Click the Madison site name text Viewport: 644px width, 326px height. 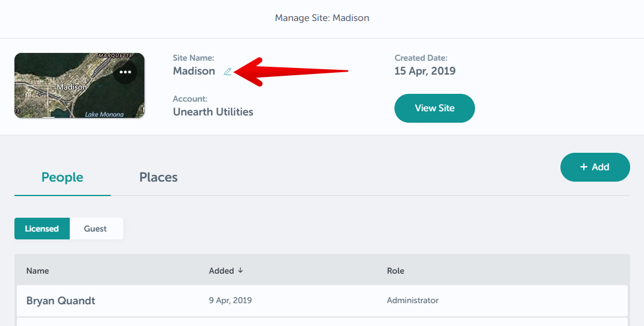coord(194,71)
